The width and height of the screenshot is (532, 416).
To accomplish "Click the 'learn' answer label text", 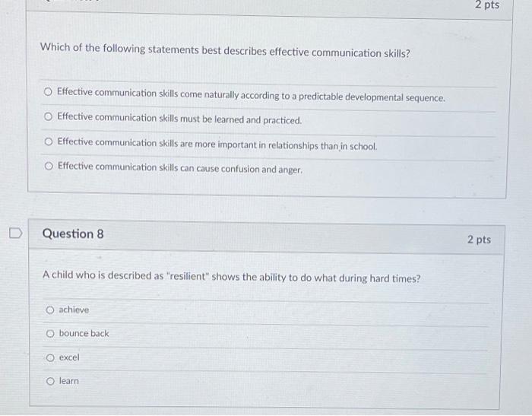I will (x=69, y=381).
